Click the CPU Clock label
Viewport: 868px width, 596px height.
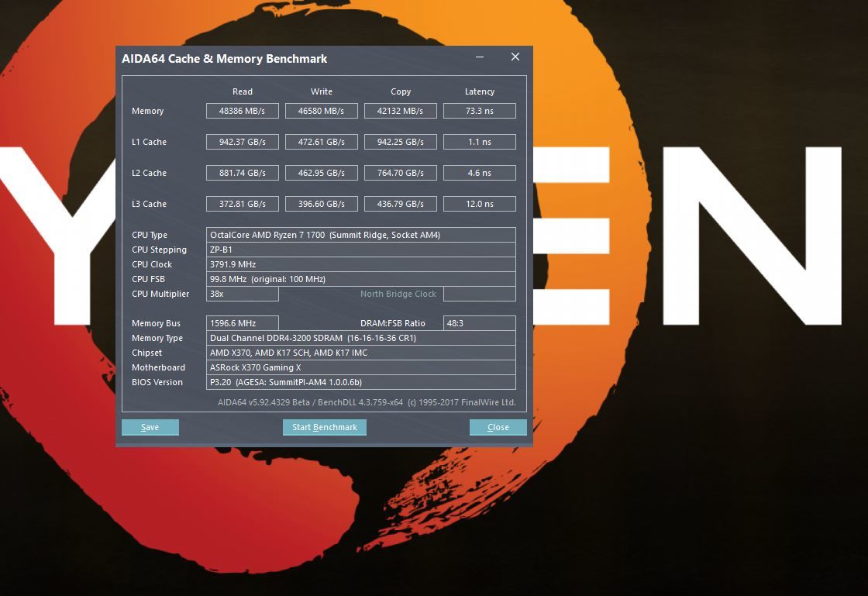pyautogui.click(x=152, y=264)
